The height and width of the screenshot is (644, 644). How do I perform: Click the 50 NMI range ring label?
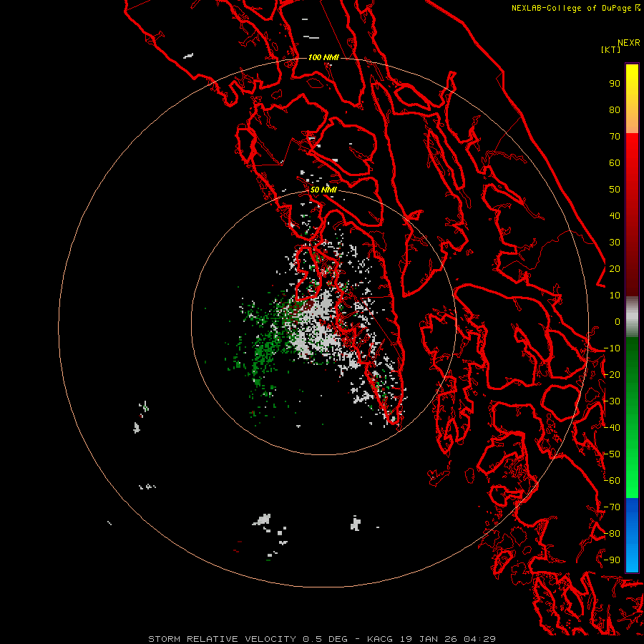point(323,190)
